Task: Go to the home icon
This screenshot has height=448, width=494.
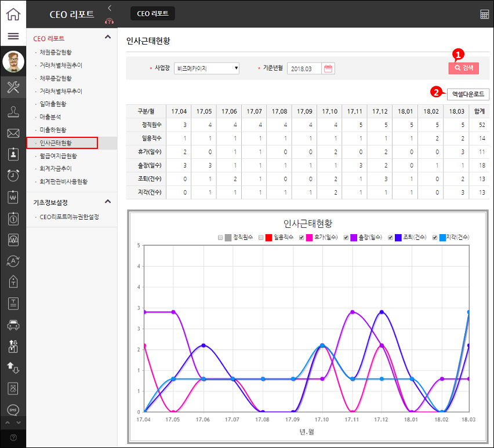Action: click(13, 14)
